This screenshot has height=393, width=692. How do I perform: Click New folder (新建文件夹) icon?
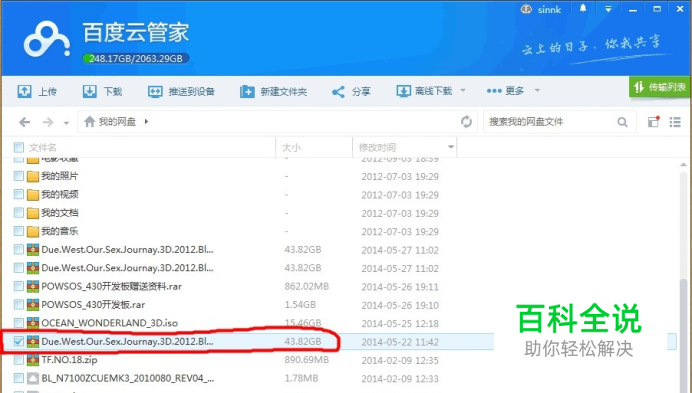click(247, 91)
